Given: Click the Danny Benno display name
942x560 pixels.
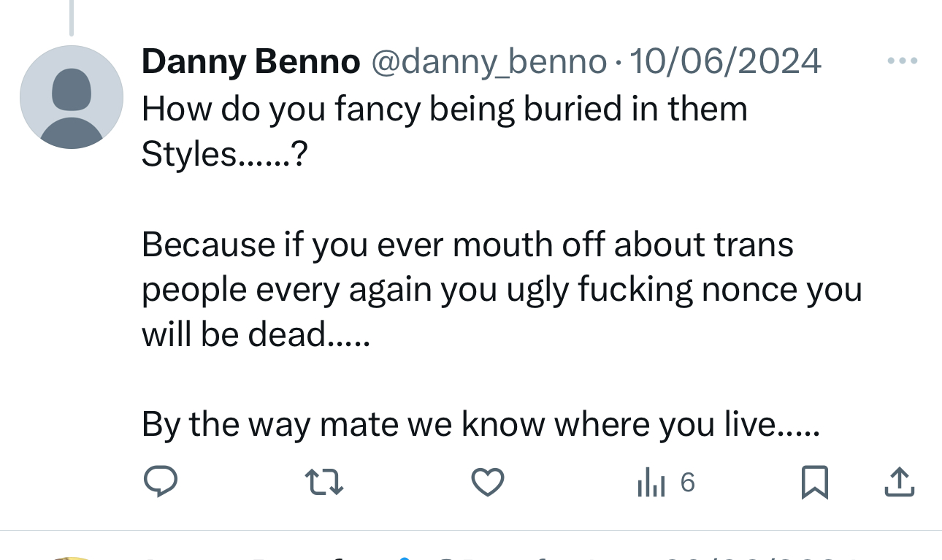Looking at the screenshot, I should click(x=250, y=62).
